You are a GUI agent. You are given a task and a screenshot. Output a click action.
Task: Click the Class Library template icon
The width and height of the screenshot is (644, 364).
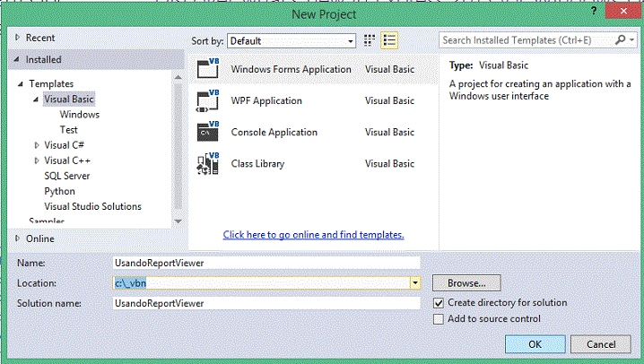[x=208, y=163]
